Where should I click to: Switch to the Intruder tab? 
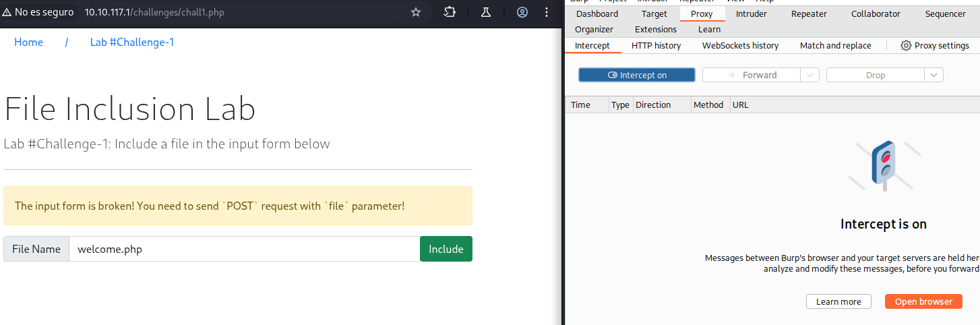tap(752, 13)
